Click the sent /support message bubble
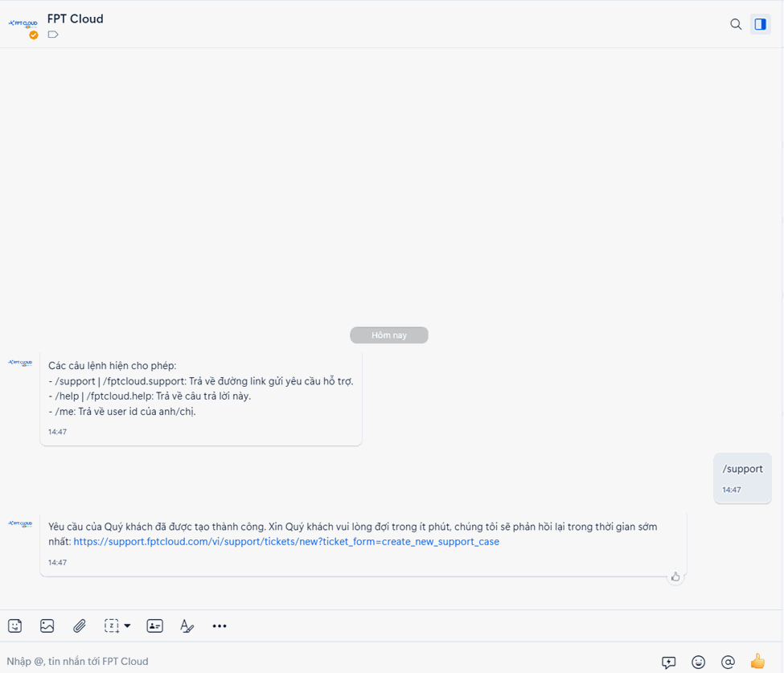Image resolution: width=784 pixels, height=673 pixels. (x=742, y=478)
